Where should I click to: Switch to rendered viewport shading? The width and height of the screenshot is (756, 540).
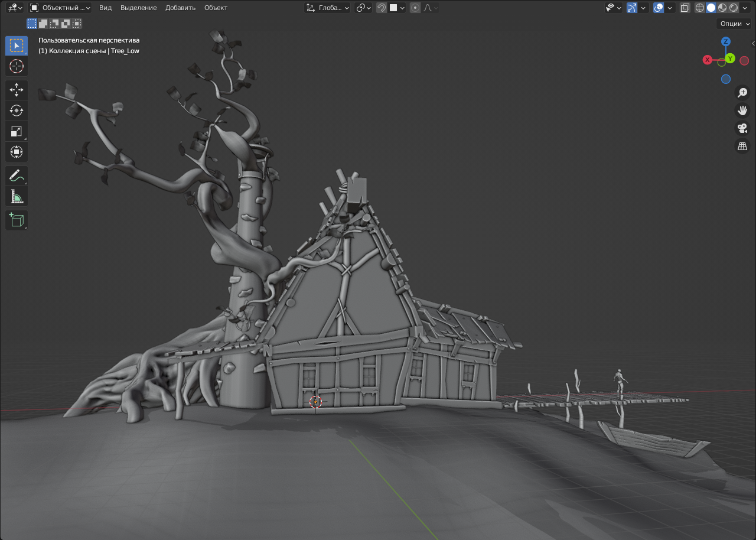pyautogui.click(x=734, y=8)
